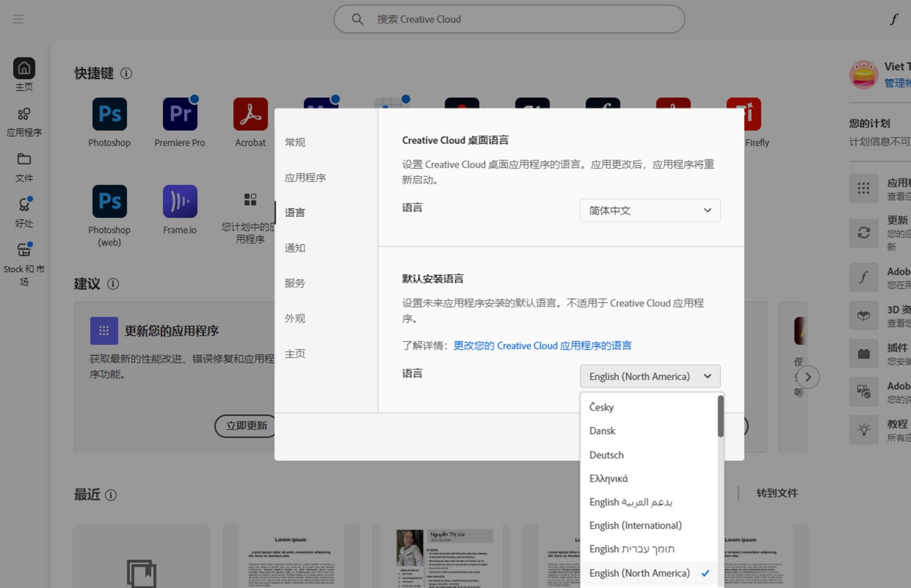Go to Files in sidebar
This screenshot has height=588, width=911.
click(24, 159)
